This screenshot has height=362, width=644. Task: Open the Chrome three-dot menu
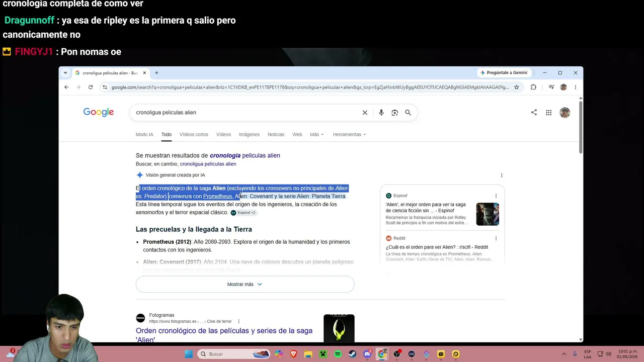[x=576, y=87]
